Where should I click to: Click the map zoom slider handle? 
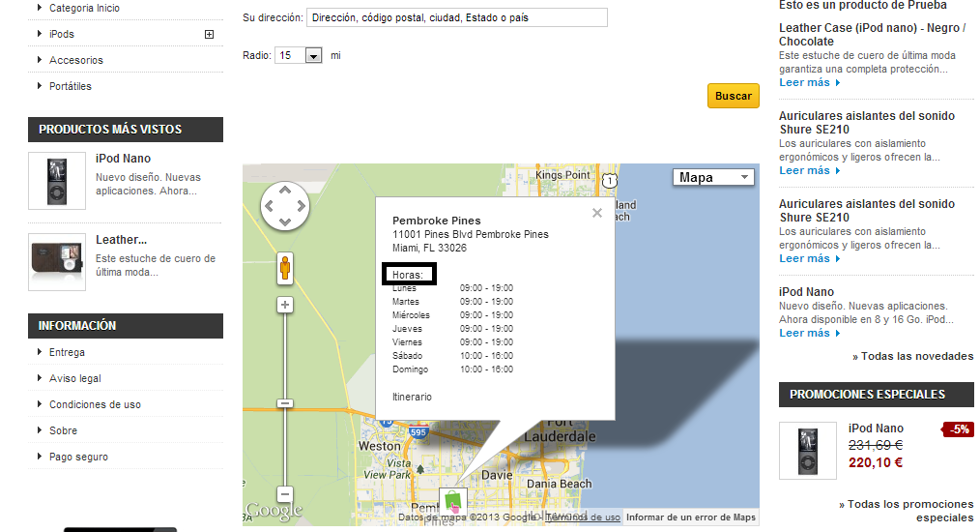click(285, 402)
